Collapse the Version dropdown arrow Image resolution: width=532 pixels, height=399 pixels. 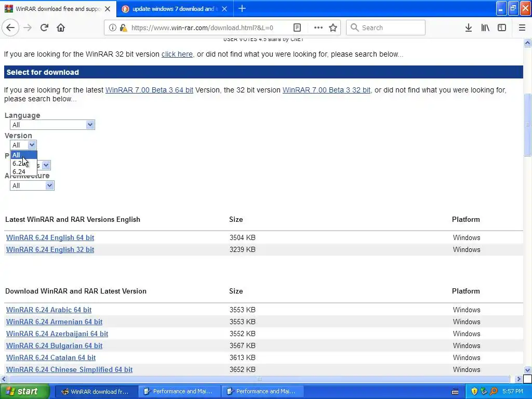[x=32, y=145]
